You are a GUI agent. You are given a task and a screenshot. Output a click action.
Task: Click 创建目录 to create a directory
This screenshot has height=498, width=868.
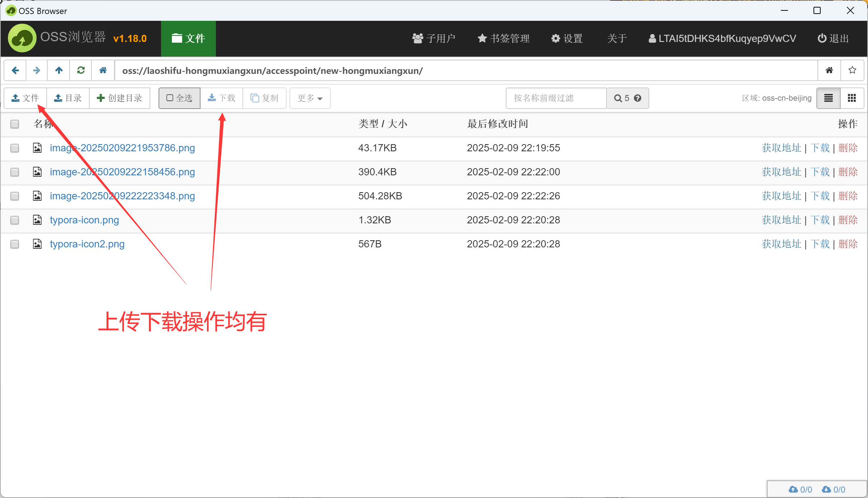[x=120, y=98]
